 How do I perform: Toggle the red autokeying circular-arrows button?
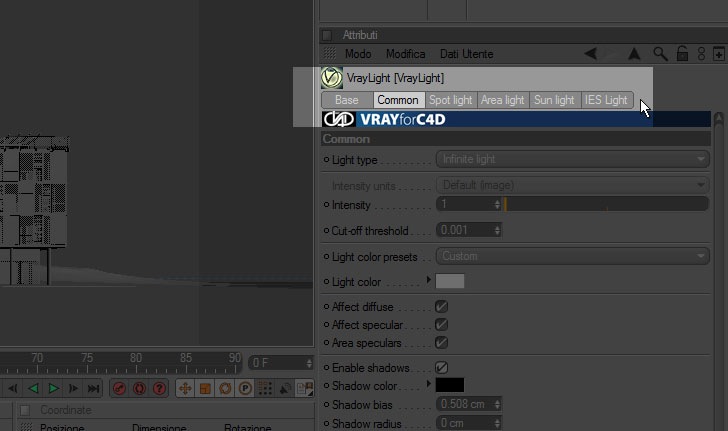(x=139, y=388)
